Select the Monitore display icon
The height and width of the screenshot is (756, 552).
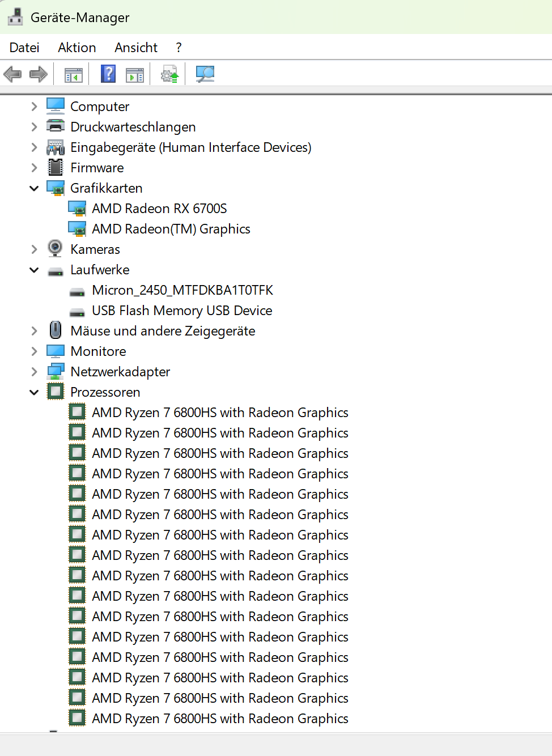tap(56, 351)
